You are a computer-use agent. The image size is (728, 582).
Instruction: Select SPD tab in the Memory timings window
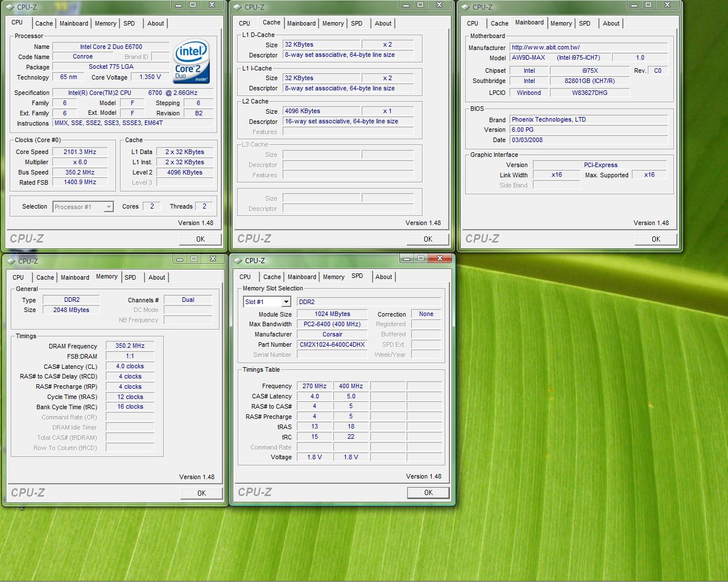click(x=130, y=277)
